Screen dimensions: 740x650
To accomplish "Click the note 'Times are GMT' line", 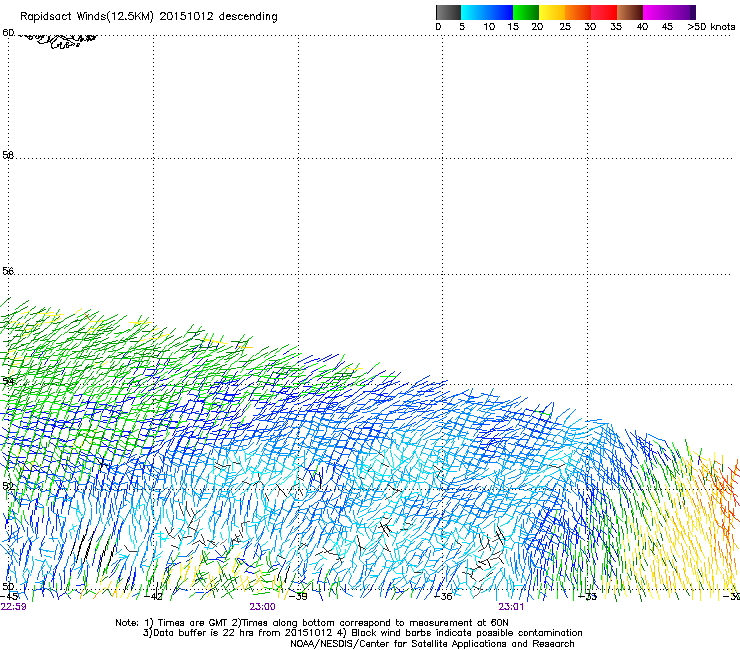I will click(312, 623).
